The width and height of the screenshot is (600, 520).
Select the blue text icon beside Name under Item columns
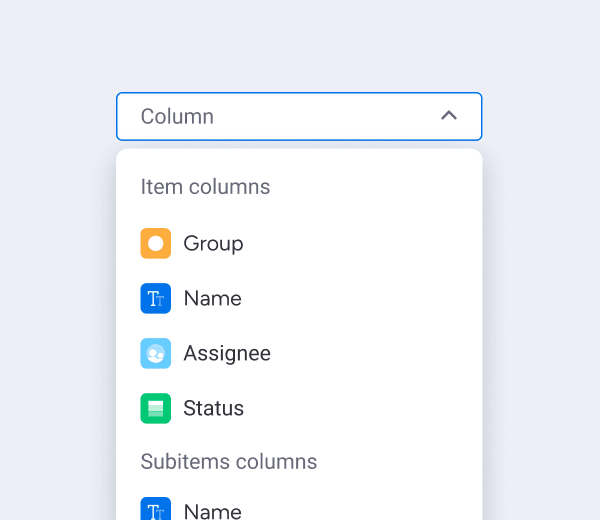coord(155,298)
